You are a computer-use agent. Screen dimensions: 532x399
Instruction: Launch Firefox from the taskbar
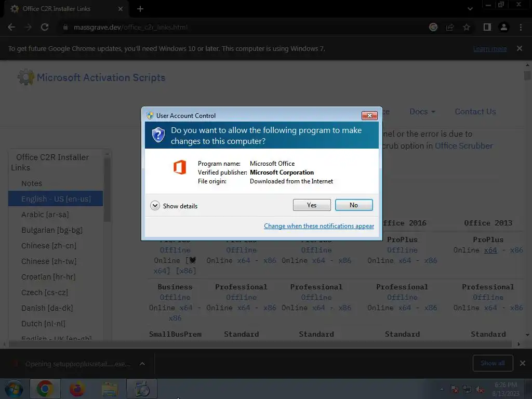coord(77,389)
